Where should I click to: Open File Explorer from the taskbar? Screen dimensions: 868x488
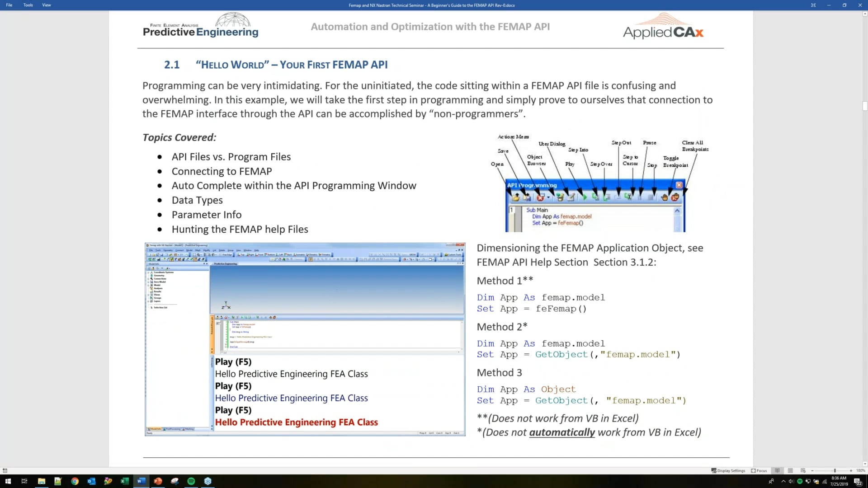click(x=42, y=481)
